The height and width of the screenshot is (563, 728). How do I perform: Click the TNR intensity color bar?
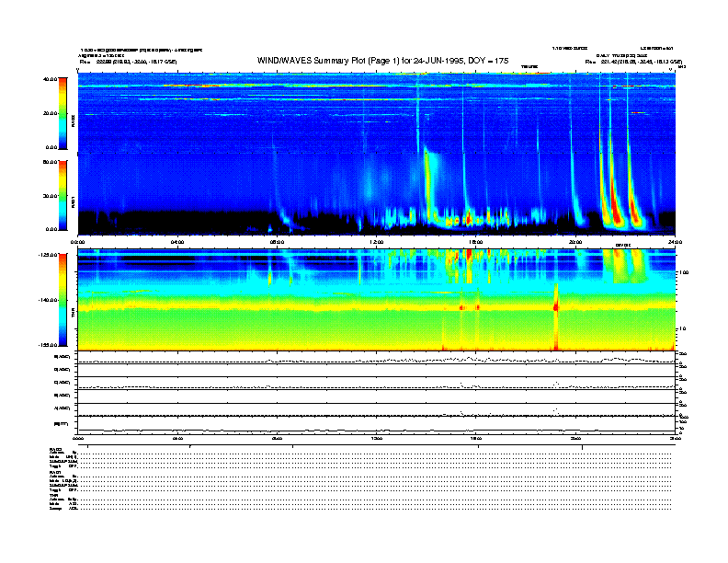pos(63,300)
